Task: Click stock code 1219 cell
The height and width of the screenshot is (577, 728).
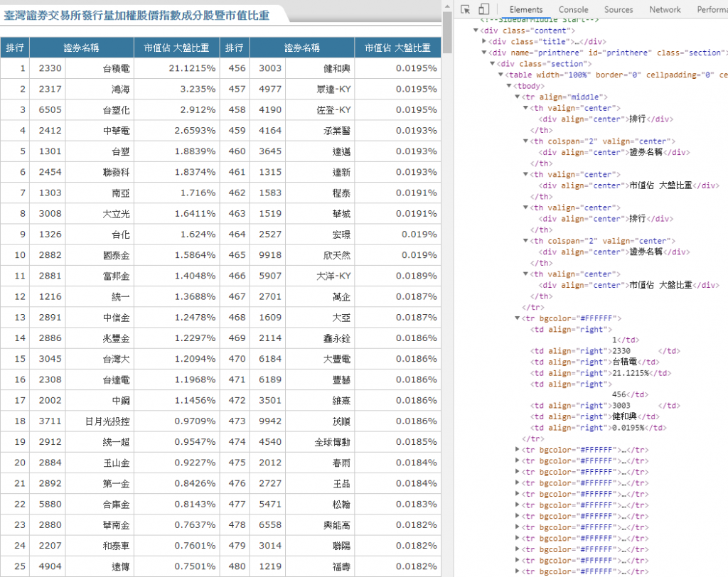Action: point(267,566)
